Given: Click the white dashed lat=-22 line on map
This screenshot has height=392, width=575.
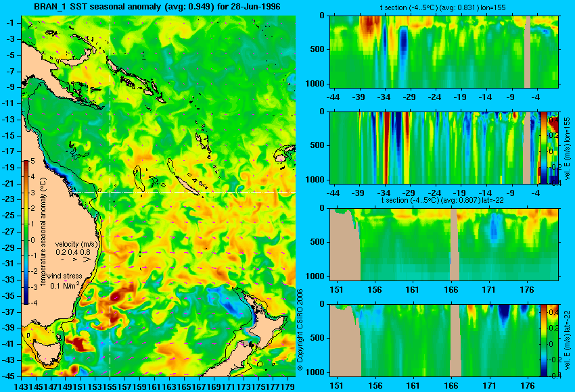Looking at the screenshot, I should click(184, 192).
